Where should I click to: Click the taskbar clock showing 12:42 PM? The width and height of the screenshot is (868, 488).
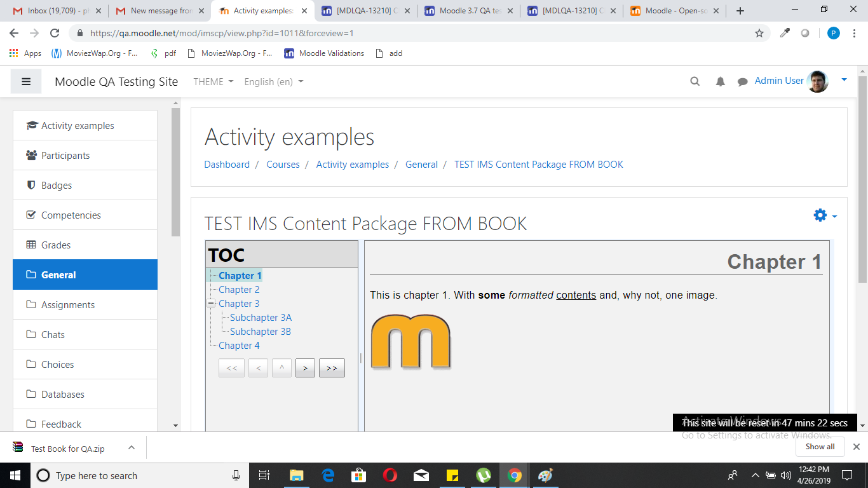814,475
